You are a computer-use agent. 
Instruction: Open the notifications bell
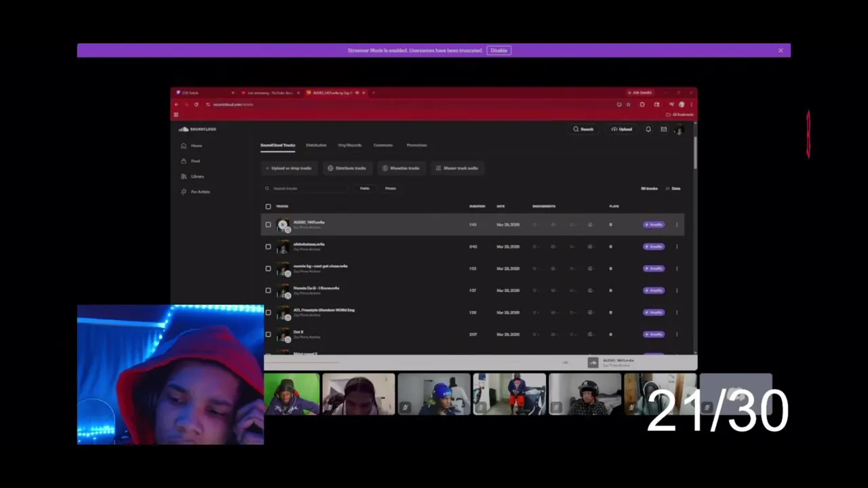pyautogui.click(x=648, y=129)
